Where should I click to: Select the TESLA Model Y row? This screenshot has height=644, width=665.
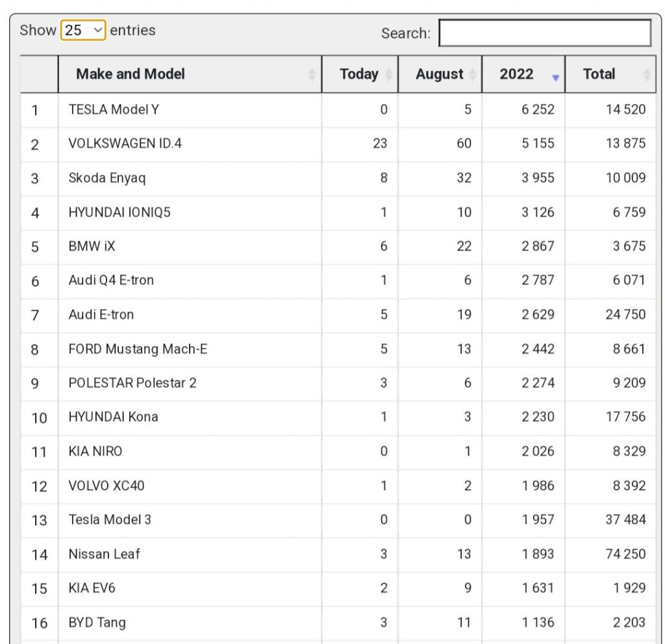pyautogui.click(x=114, y=110)
